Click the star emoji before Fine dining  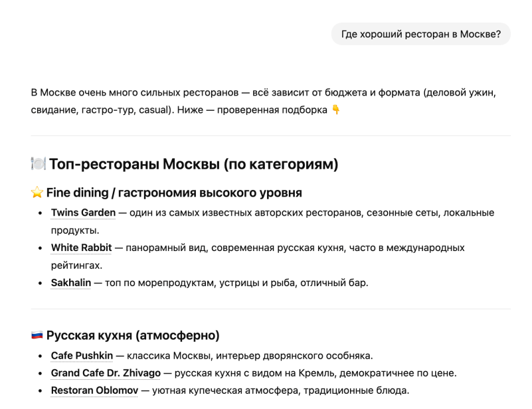point(37,193)
